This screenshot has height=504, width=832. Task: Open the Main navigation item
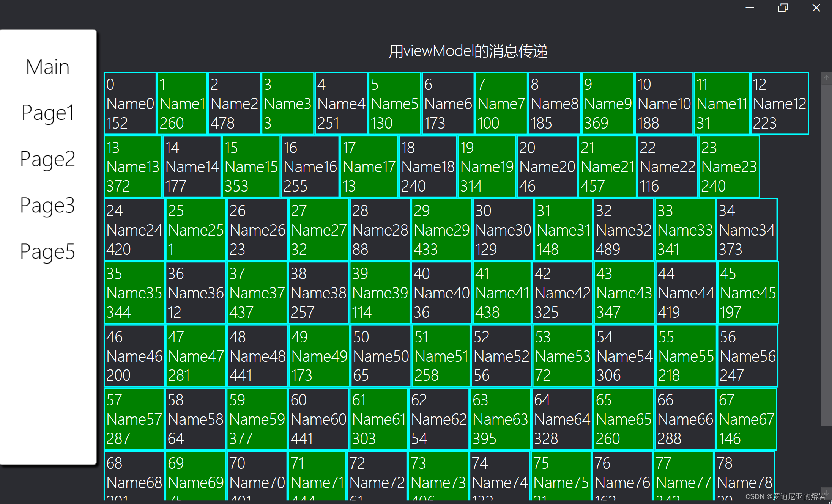point(48,67)
